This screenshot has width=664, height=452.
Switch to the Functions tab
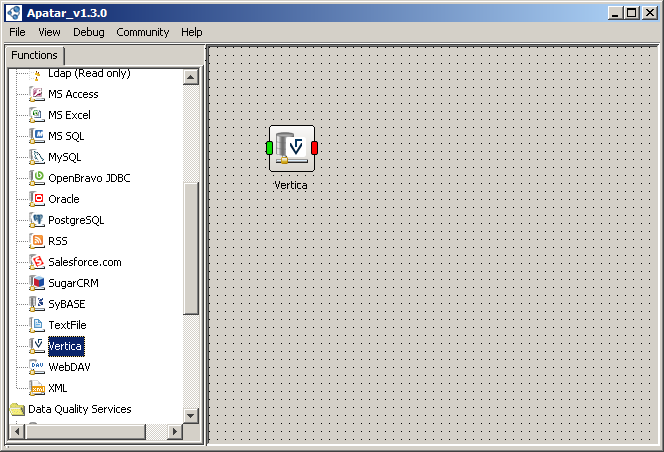[x=34, y=55]
